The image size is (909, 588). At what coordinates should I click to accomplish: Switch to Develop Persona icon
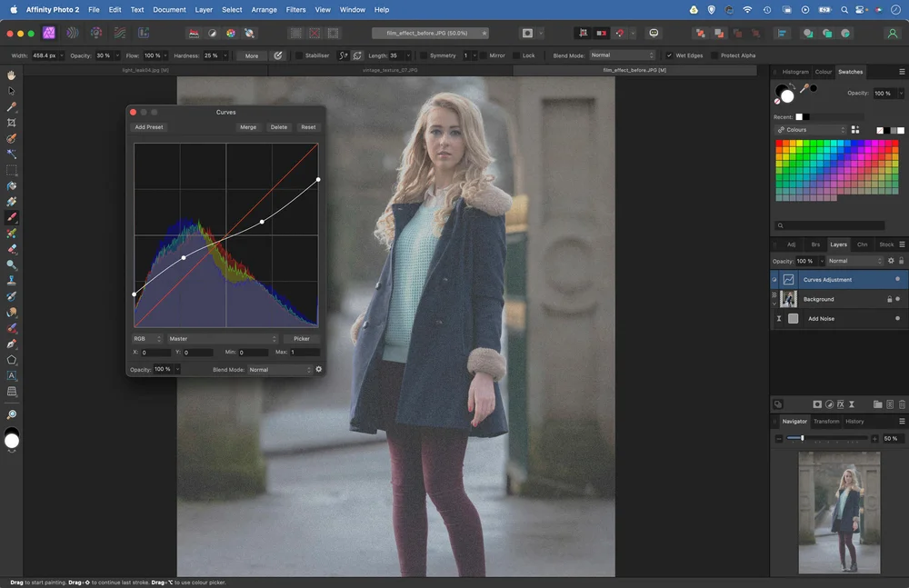(96, 33)
